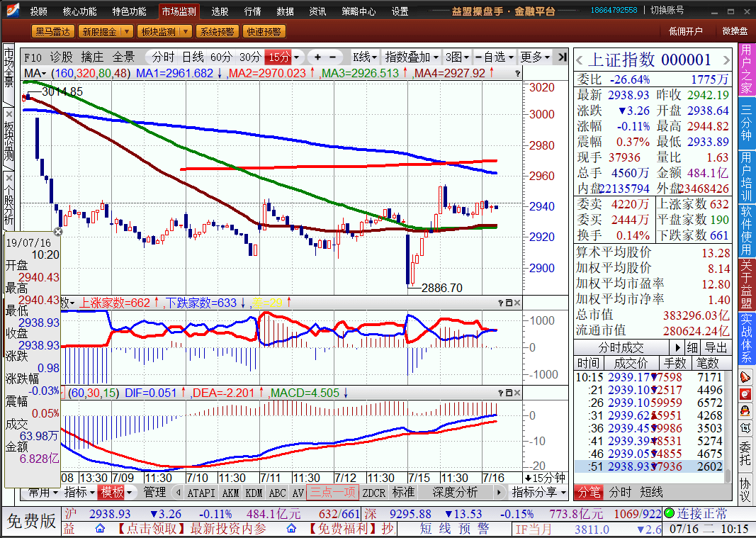The width and height of the screenshot is (756, 538).
Task: Open the 指数叠加 dropdown
Action: [x=412, y=57]
